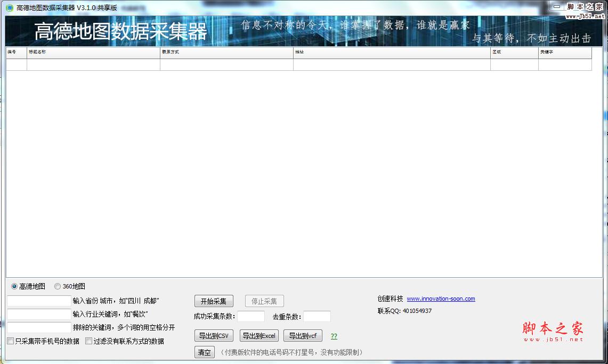Screen dimensions: 608x364
Task: Click the 创速科技 company label
Action: click(390, 299)
